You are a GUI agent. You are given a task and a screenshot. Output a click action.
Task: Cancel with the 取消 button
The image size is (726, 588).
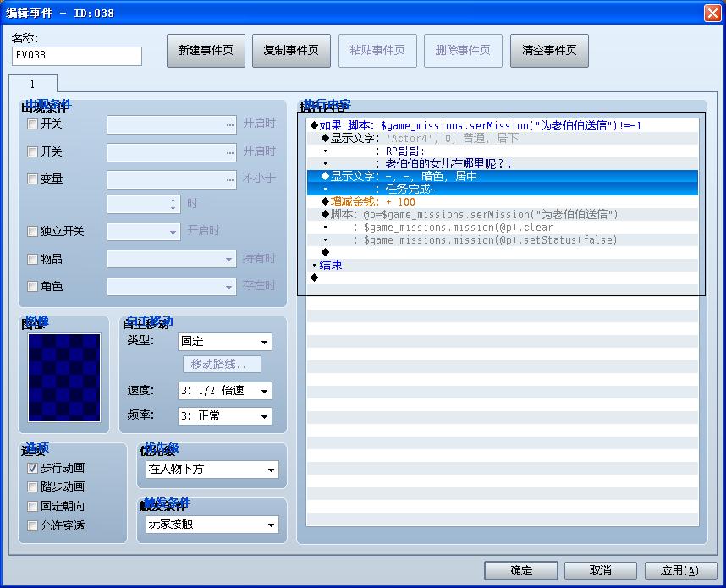coord(601,570)
